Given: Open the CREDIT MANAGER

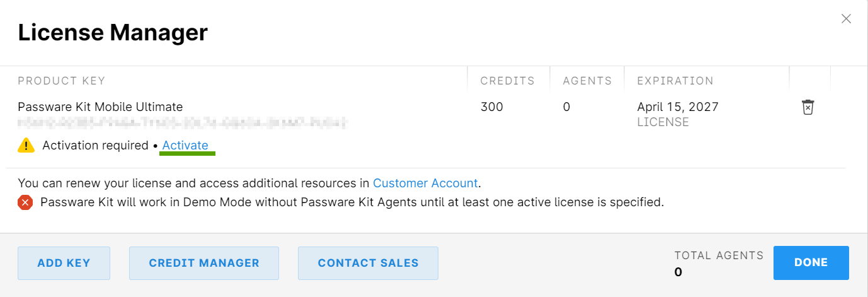Looking at the screenshot, I should pos(204,263).
